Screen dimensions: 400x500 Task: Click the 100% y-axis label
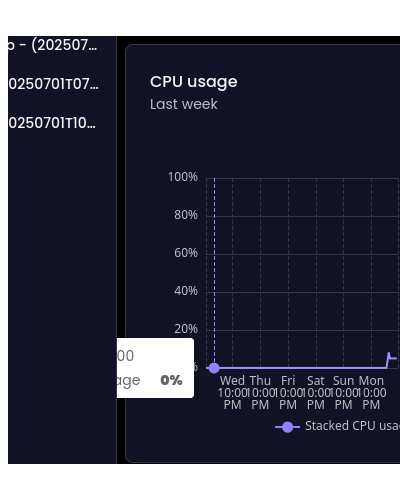(x=183, y=177)
